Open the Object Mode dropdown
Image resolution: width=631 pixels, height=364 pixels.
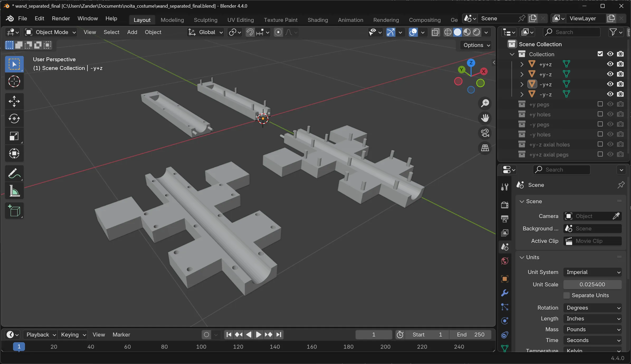(x=50, y=32)
